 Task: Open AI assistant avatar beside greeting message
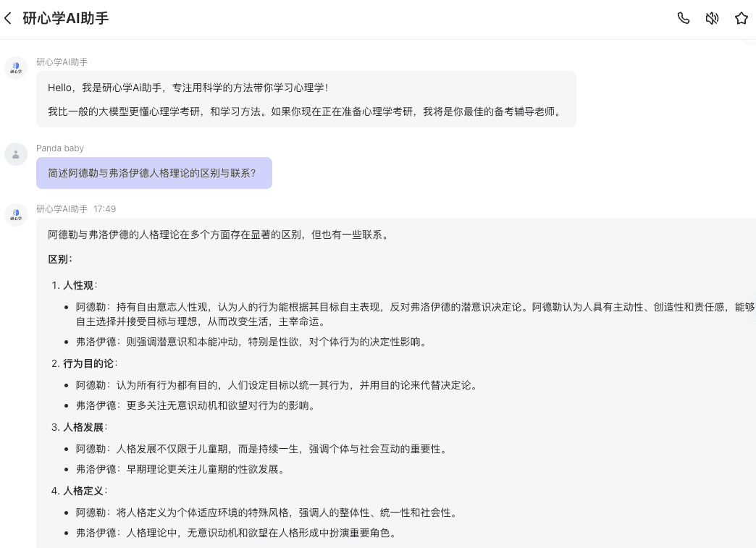tap(16, 68)
